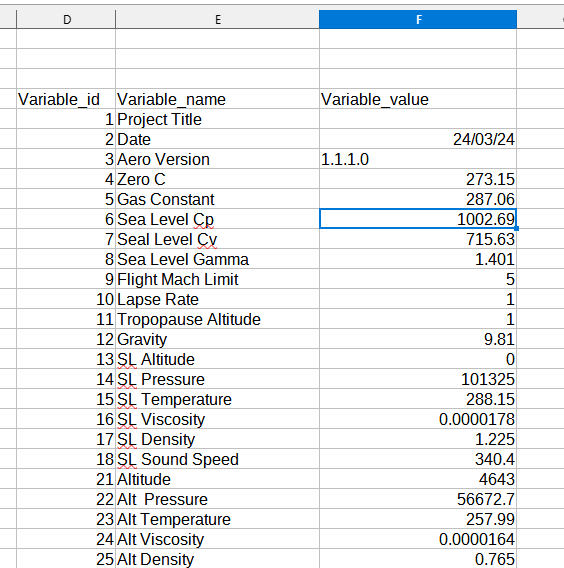This screenshot has height=568, width=564.
Task: Select the Zero C value 273.15
Action: [418, 179]
